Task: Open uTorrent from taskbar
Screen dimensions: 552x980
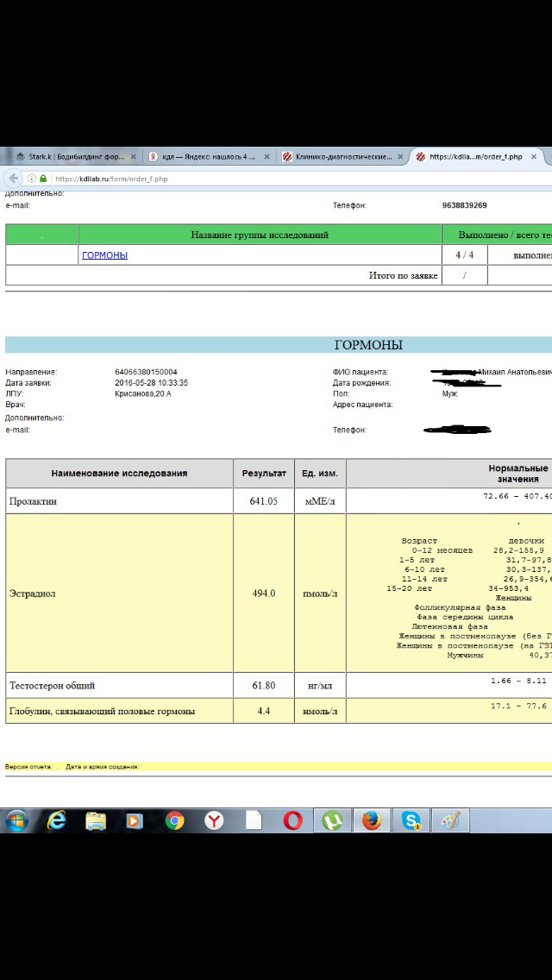Action: [332, 820]
